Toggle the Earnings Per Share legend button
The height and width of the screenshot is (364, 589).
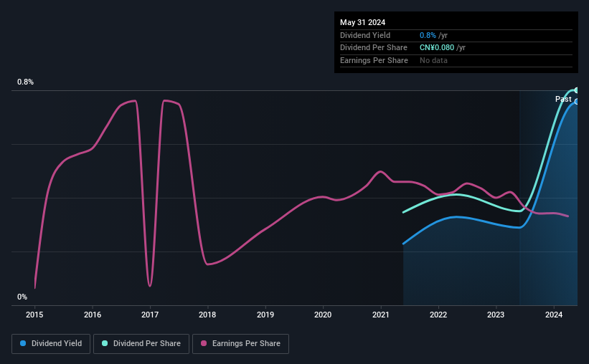pos(240,344)
